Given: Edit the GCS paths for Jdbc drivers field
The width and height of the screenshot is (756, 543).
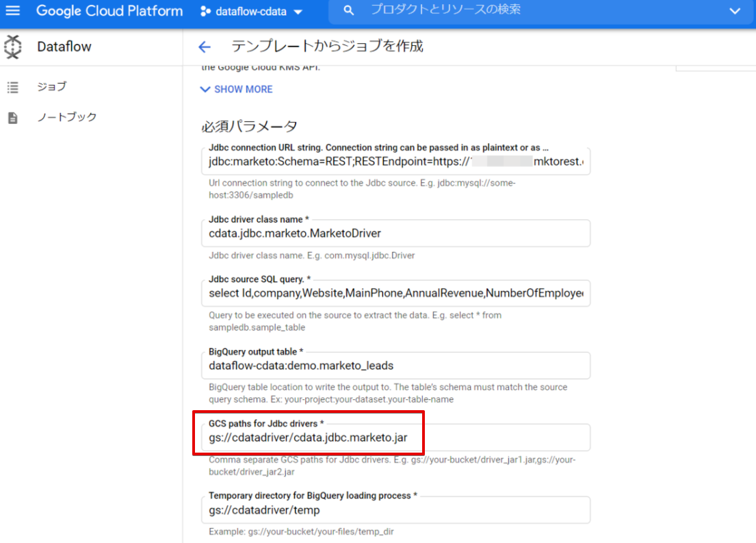Looking at the screenshot, I should pos(396,438).
